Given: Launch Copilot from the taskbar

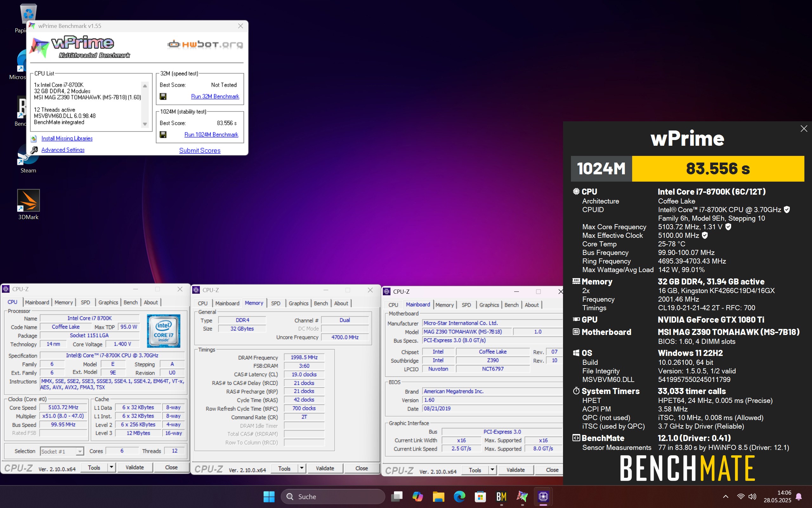Looking at the screenshot, I should coord(418,497).
